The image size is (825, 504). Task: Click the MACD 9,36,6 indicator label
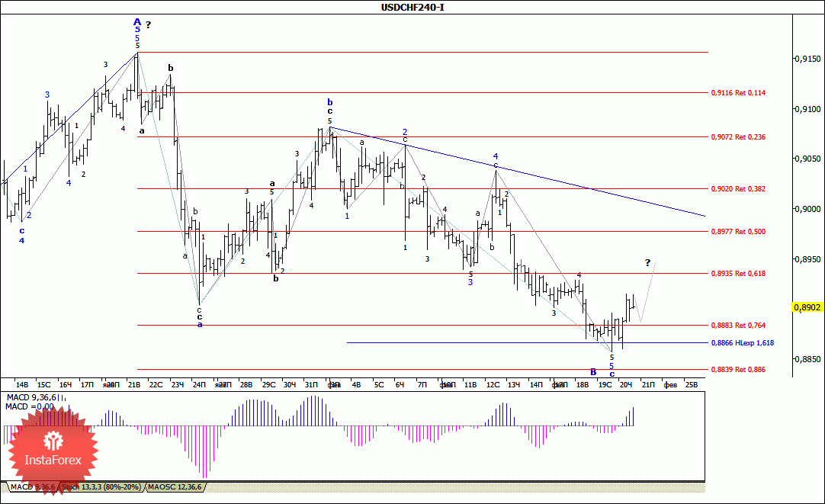(31, 397)
